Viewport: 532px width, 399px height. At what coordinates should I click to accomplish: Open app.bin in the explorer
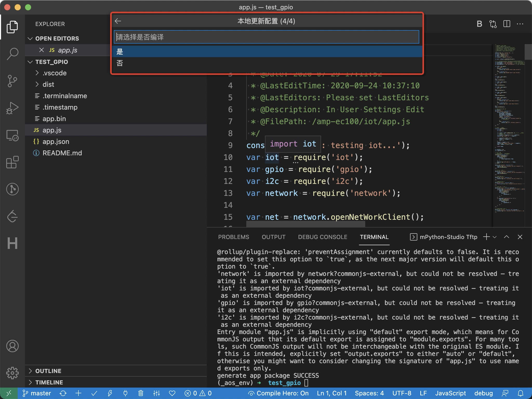(x=116, y=119)
